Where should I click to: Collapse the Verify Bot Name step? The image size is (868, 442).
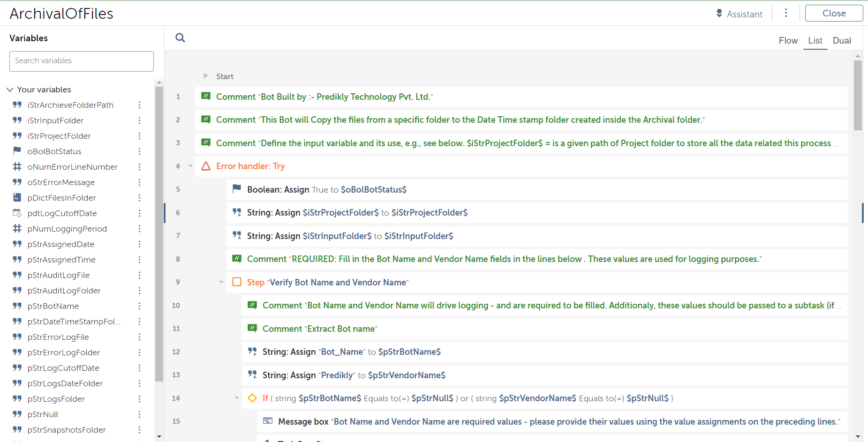(x=221, y=282)
